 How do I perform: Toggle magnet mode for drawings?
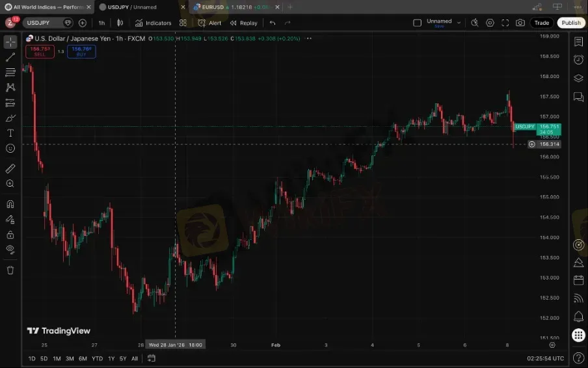coord(10,204)
